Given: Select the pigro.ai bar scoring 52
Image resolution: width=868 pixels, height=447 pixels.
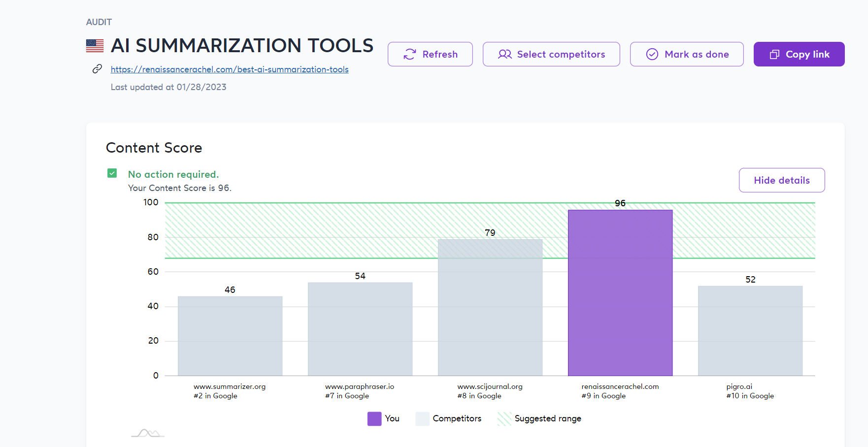Looking at the screenshot, I should (x=750, y=331).
